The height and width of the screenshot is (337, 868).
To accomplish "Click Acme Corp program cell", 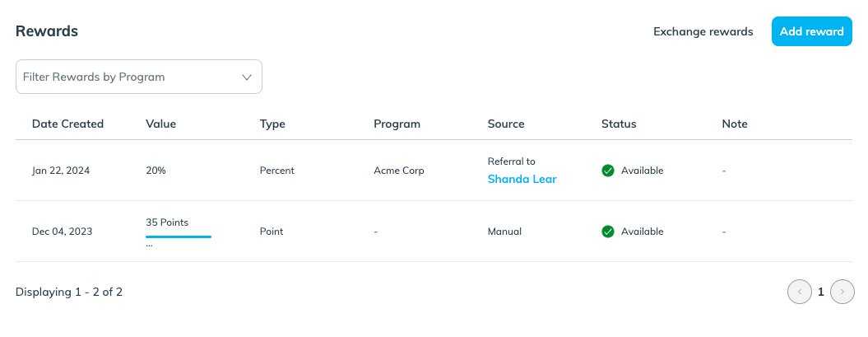I will coord(398,171).
